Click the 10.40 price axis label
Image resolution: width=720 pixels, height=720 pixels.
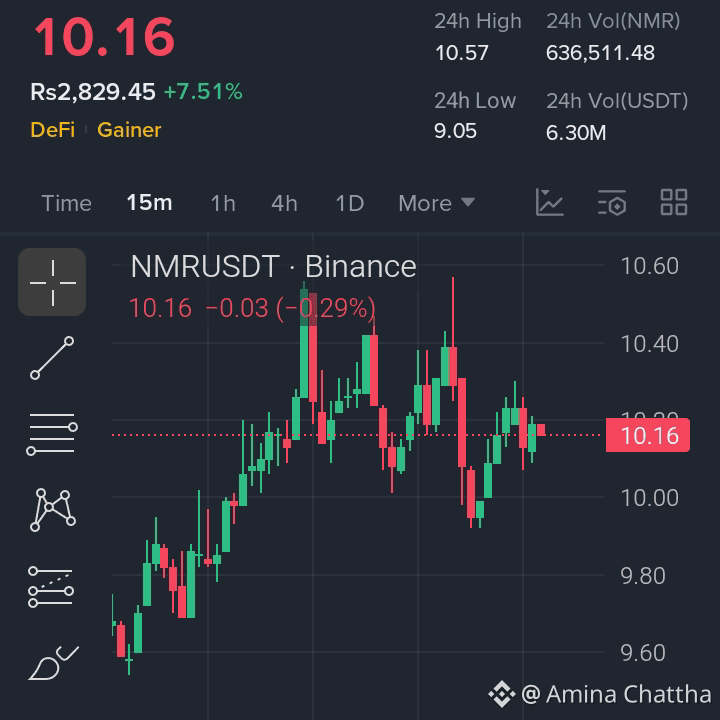(x=649, y=344)
